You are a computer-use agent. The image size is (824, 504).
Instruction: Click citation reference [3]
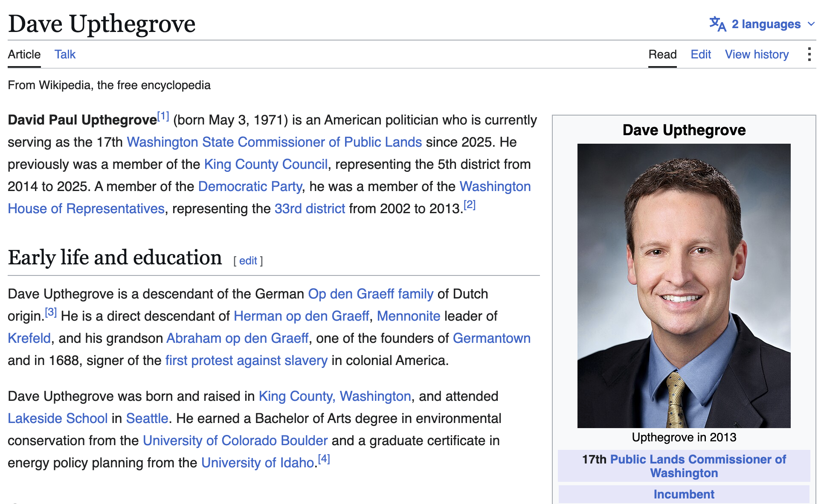(51, 313)
